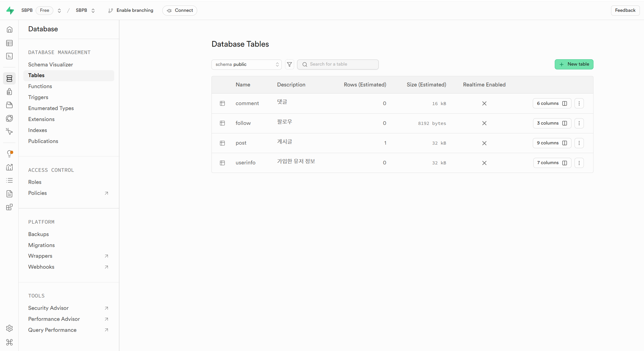
Task: Open the Security Advisor link
Action: [x=48, y=308]
